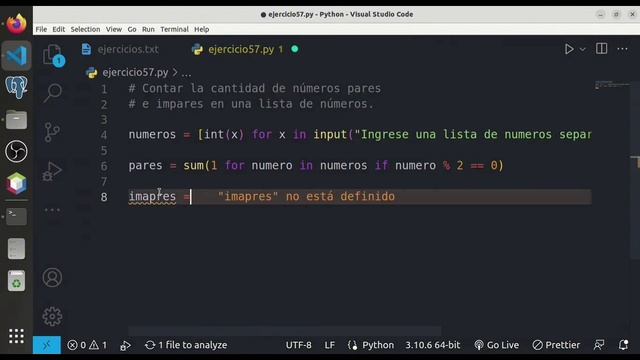Start Go Live server

[496, 345]
